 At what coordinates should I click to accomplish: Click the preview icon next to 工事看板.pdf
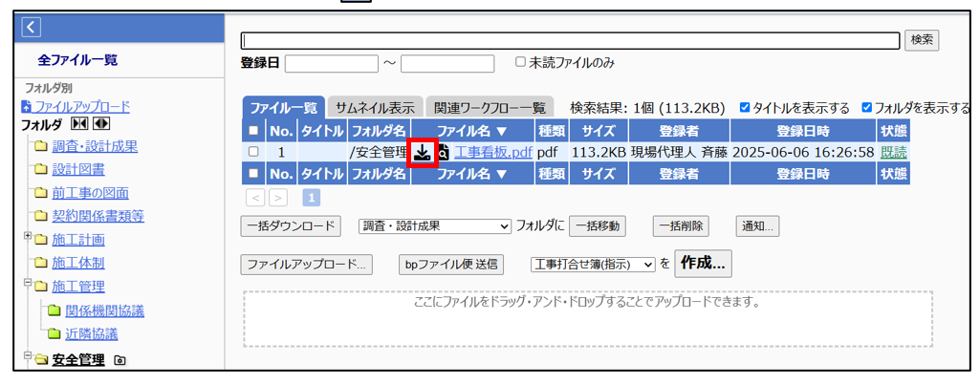point(444,153)
